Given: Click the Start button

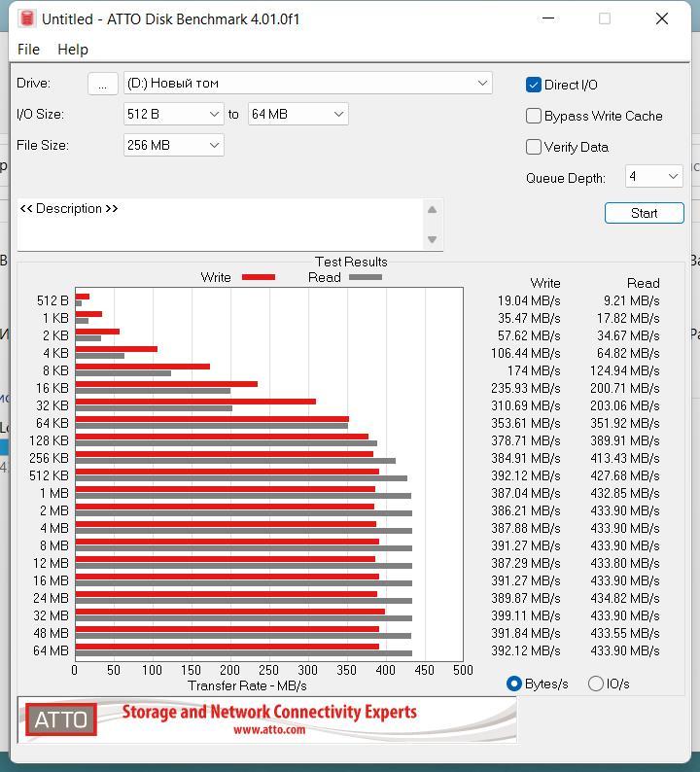Looking at the screenshot, I should coord(644,213).
